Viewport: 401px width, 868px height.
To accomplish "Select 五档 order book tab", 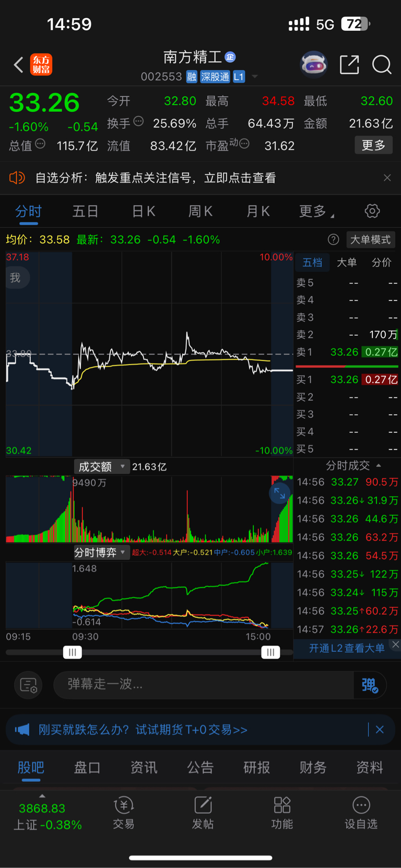I will point(312,262).
